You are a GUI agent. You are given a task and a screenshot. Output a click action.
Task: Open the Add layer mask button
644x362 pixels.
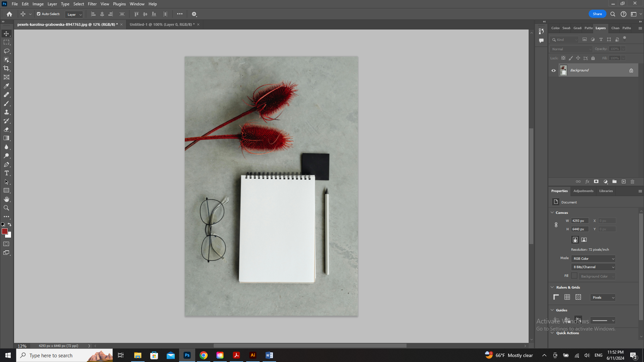596,181
